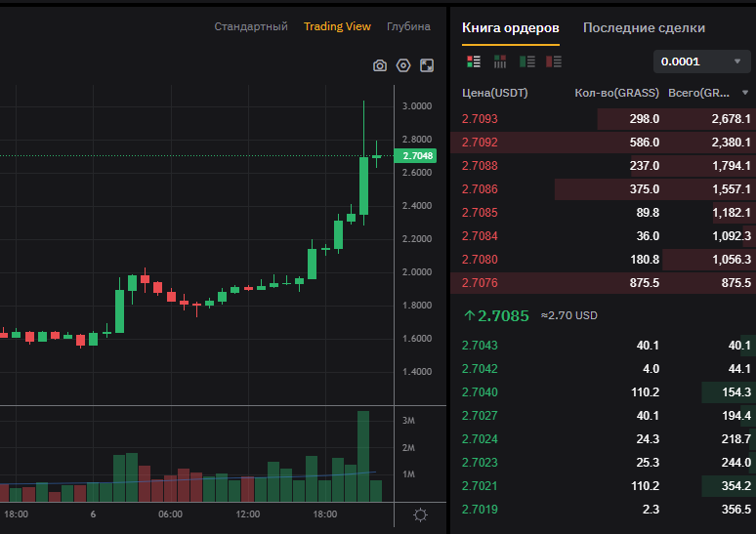Viewport: 756px width, 534px height.
Task: Click quantity 586.0 in ask rows
Action: tap(644, 143)
